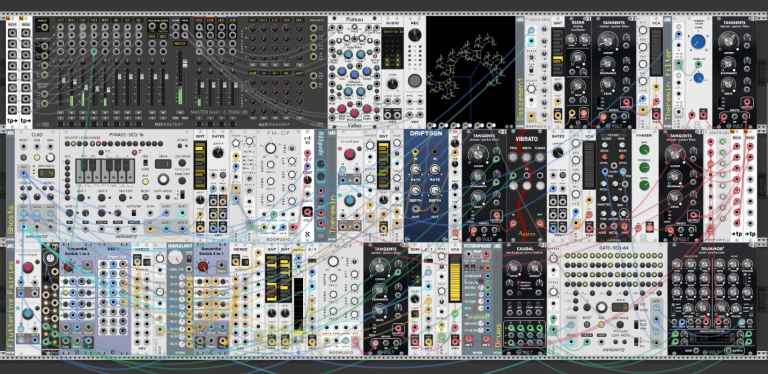Viewport: 768px width, 374px height.
Task: Toggle MONO on the MixMaster master
Action: 186,118
